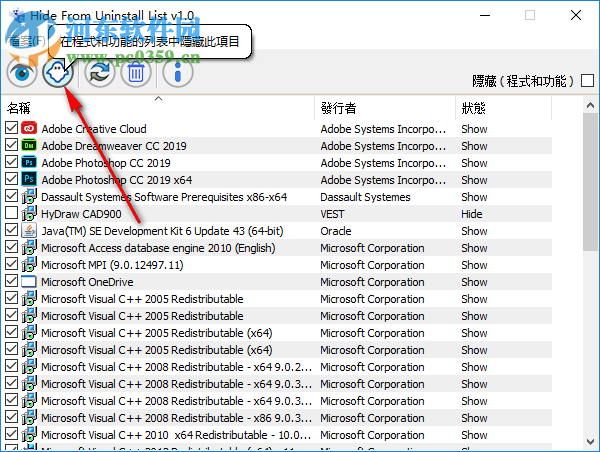Click the Show status of Microsoft OneDrive

coord(474,282)
